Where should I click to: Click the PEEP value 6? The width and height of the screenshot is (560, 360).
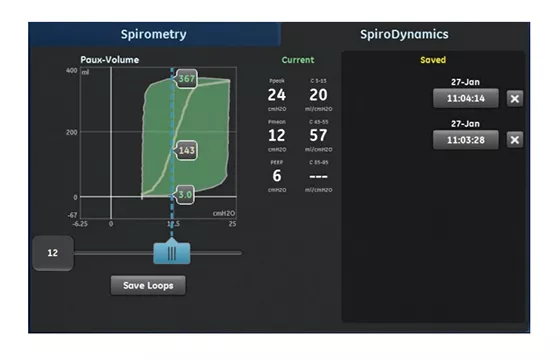click(x=277, y=176)
